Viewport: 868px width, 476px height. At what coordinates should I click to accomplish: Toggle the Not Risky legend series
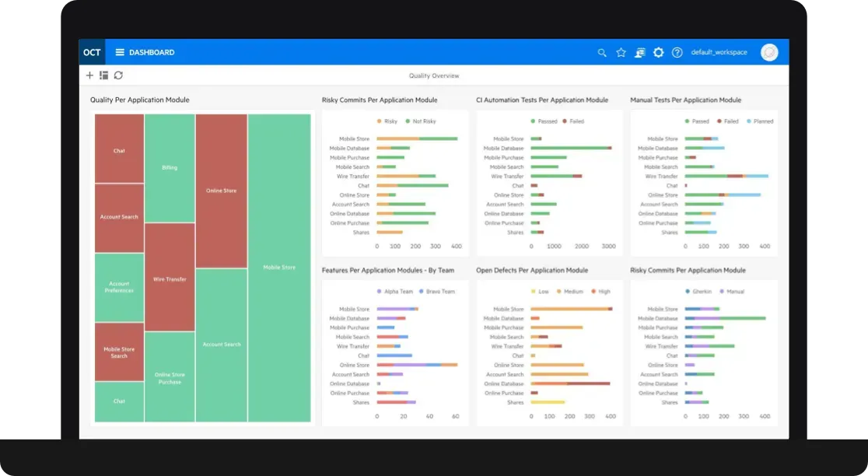421,121
